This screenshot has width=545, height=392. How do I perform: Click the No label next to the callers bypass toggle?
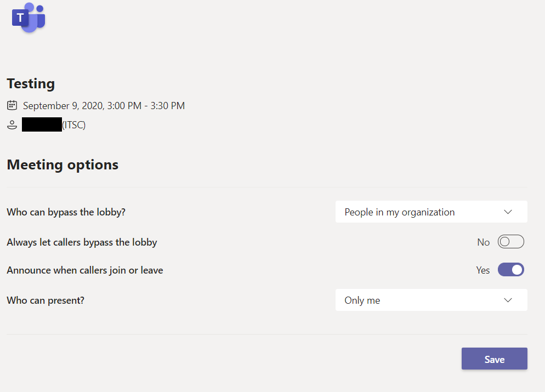(483, 242)
